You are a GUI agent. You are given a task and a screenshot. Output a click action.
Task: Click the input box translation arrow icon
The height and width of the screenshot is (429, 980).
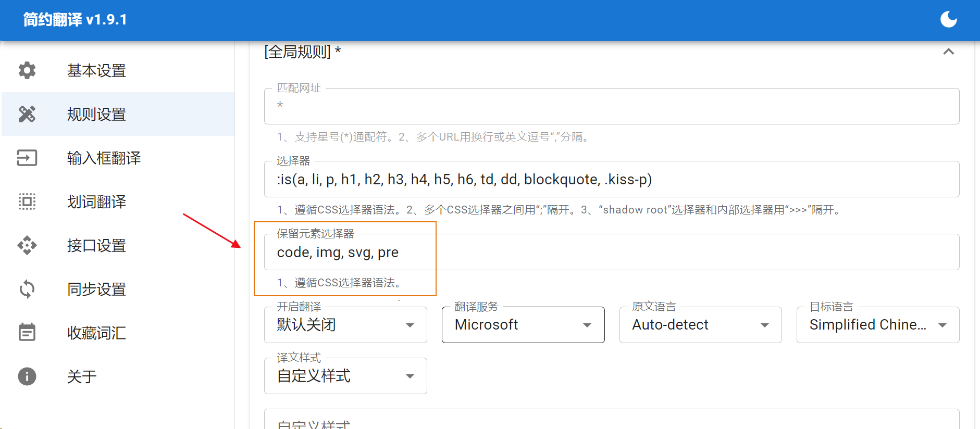pos(27,158)
